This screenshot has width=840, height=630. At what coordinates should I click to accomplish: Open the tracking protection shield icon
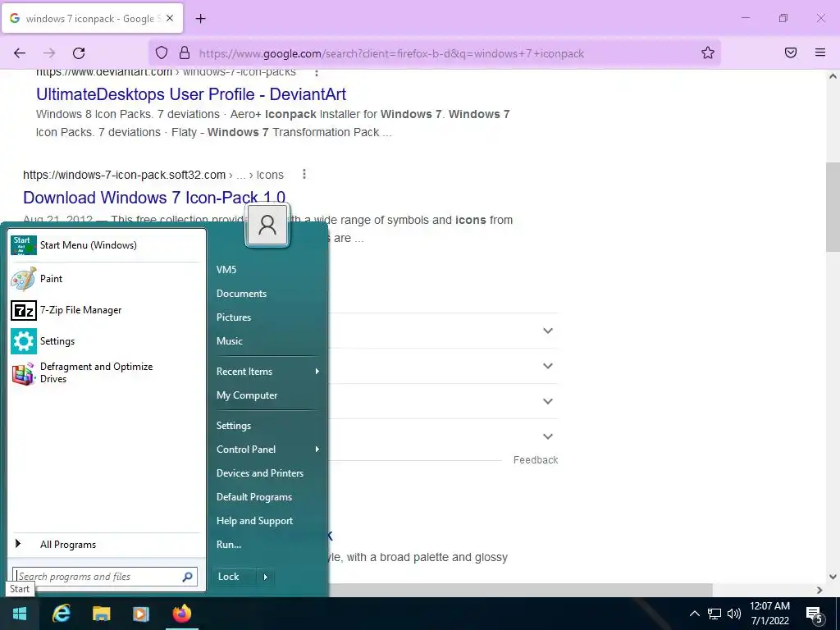pos(162,52)
